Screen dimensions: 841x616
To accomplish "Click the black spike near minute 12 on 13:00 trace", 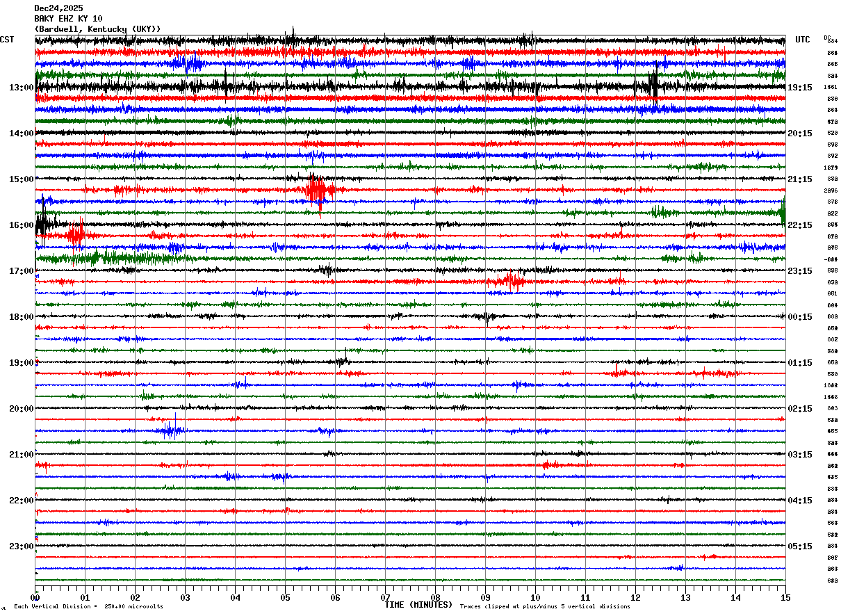I will point(653,85).
